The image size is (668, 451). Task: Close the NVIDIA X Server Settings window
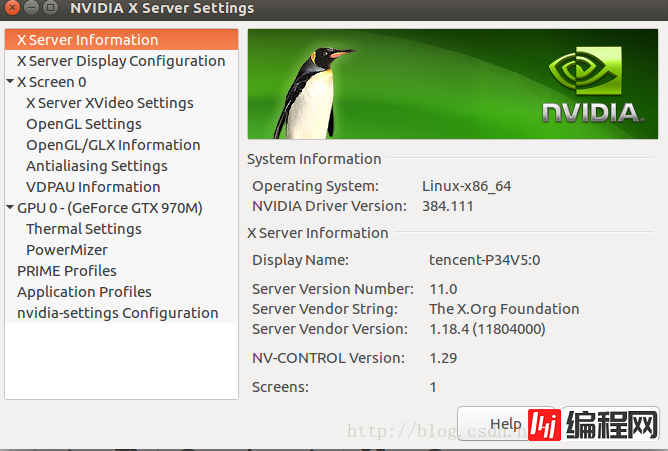(x=12, y=8)
